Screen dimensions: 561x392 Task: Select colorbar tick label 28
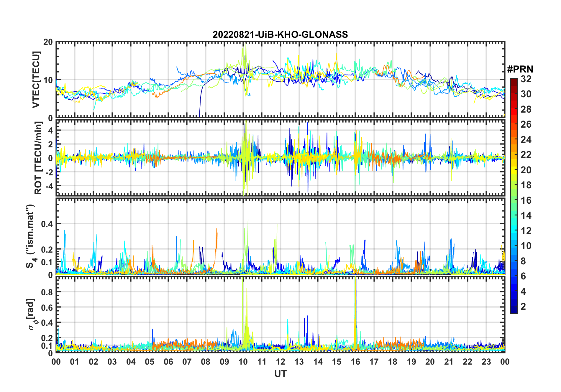(526, 109)
